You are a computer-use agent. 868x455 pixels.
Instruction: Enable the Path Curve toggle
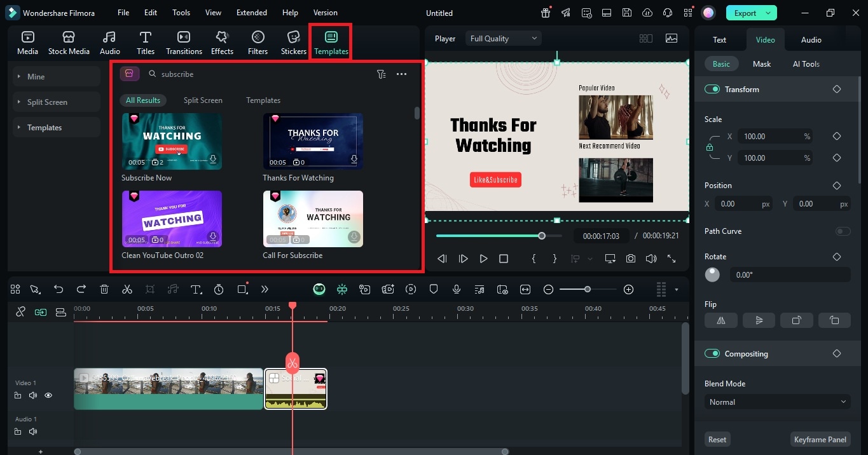click(x=844, y=231)
